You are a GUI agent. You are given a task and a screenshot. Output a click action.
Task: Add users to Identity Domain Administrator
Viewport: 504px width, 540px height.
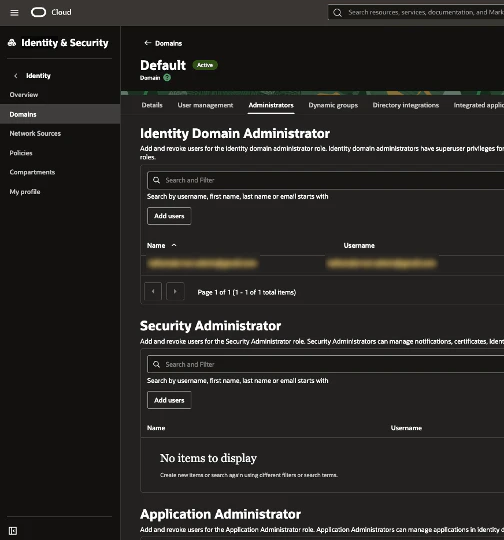click(169, 216)
